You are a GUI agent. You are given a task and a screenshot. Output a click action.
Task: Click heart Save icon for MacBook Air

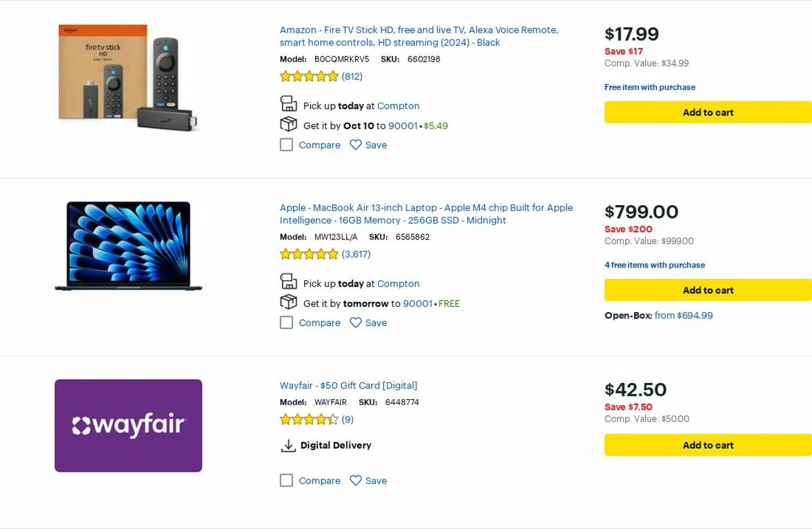click(x=355, y=323)
